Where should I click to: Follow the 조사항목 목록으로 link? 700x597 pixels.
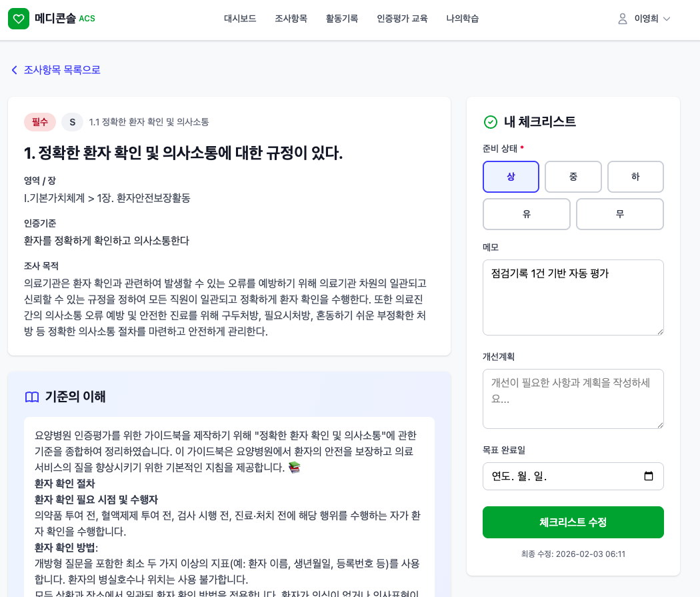[x=62, y=70]
